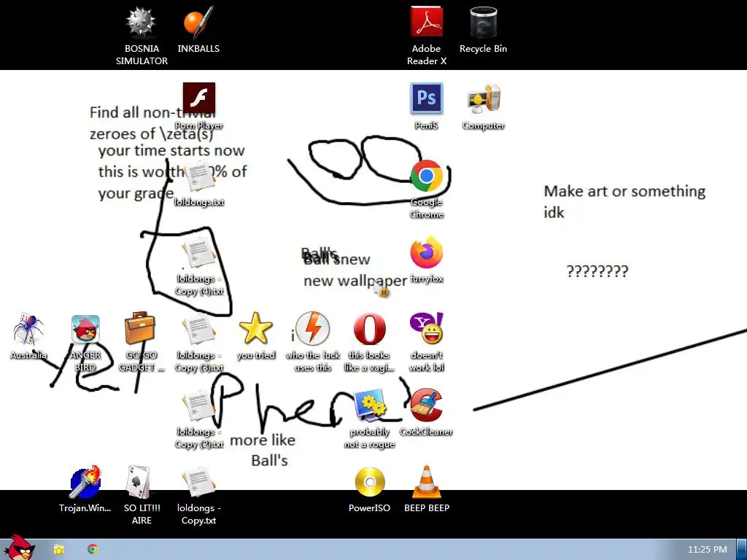Open Chrome from the taskbar
Screen dimensions: 747x560
[x=93, y=550]
